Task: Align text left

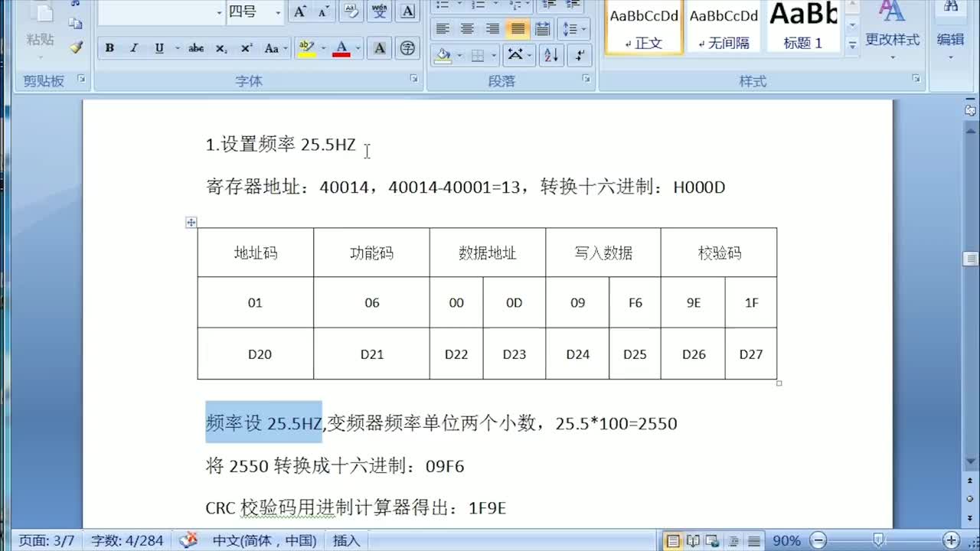Action: (x=443, y=29)
